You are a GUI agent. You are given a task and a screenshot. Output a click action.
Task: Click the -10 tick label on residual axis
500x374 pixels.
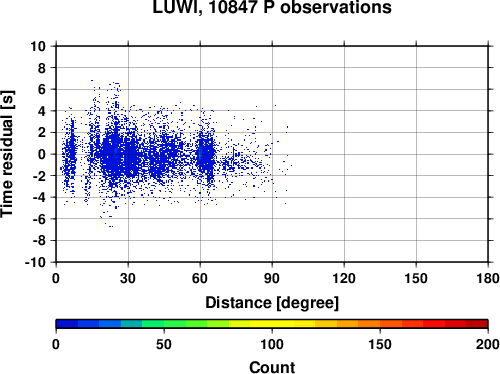coord(35,262)
